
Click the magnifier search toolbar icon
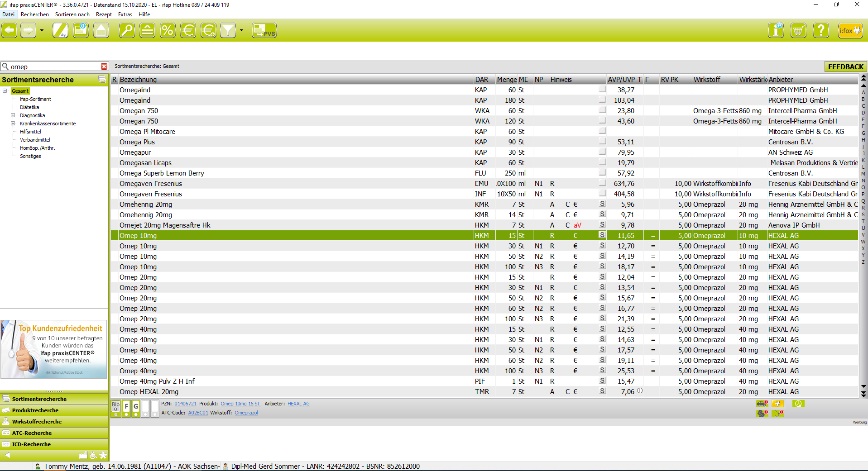pos(127,31)
